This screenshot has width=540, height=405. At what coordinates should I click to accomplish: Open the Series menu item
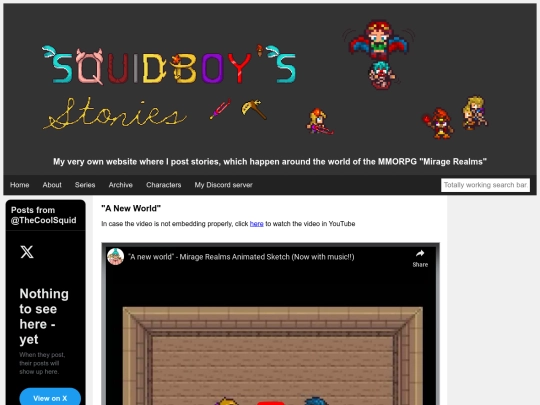point(85,185)
